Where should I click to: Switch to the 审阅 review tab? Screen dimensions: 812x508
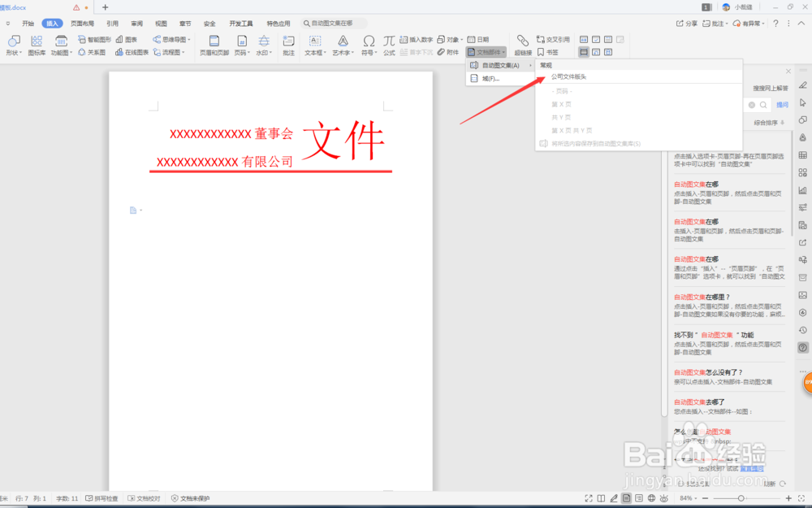(x=136, y=24)
